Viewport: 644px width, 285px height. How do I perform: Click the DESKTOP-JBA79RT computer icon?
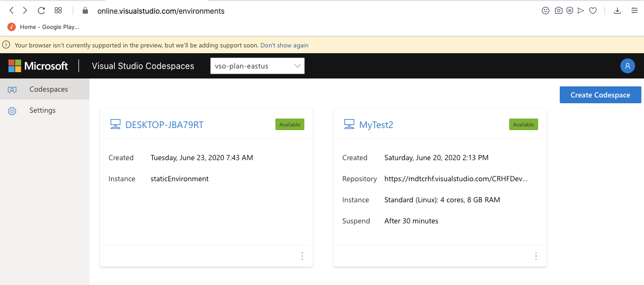(115, 124)
